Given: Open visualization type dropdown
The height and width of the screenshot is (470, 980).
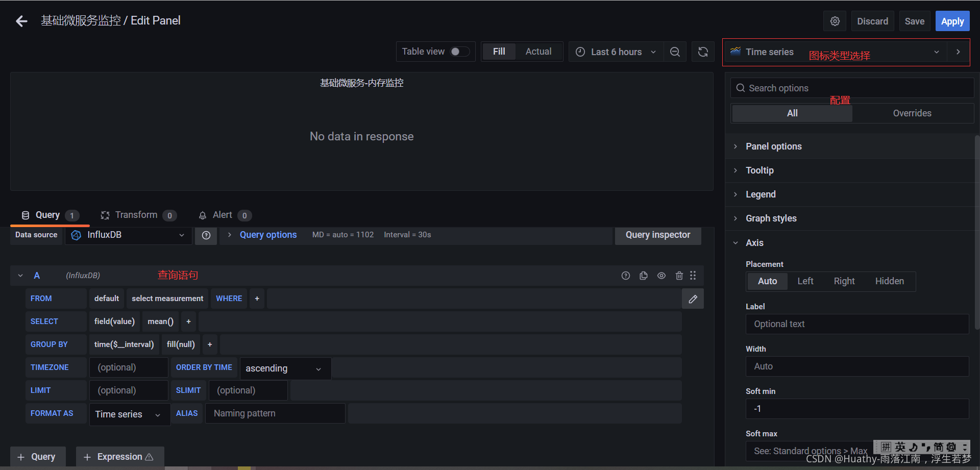Looking at the screenshot, I should pos(836,52).
